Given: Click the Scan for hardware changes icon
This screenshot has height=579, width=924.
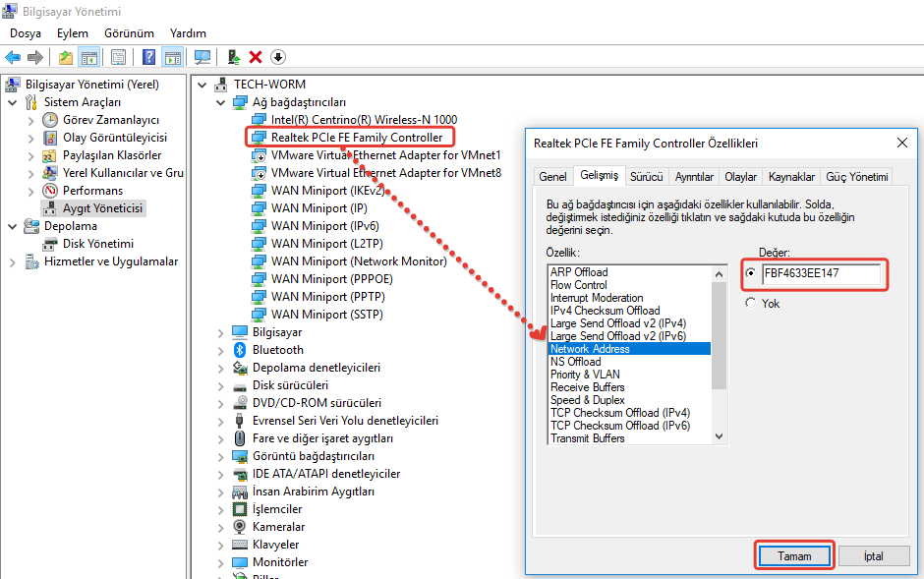Looking at the screenshot, I should 202,57.
